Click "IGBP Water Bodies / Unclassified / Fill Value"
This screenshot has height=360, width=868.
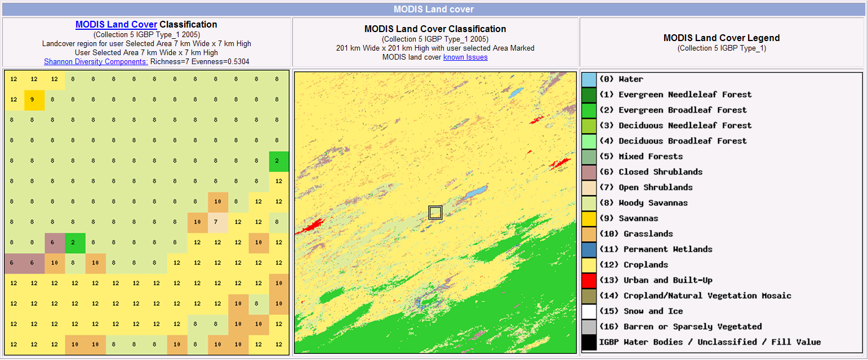coord(710,342)
